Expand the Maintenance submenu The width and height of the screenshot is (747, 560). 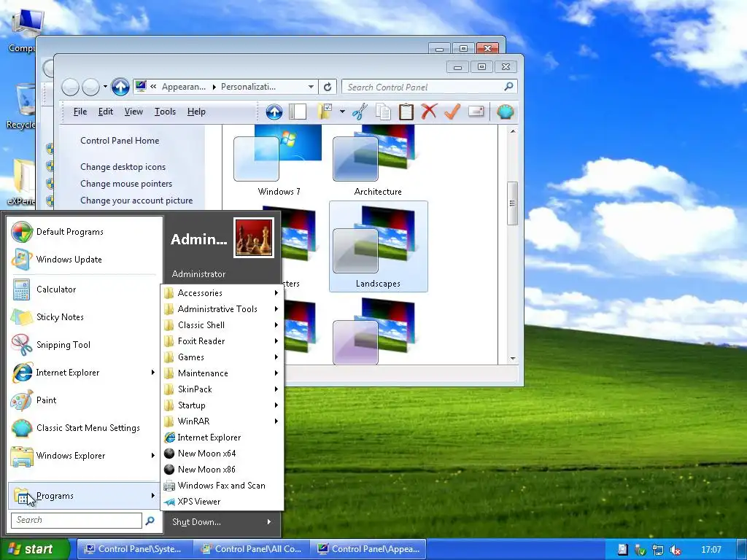point(222,373)
